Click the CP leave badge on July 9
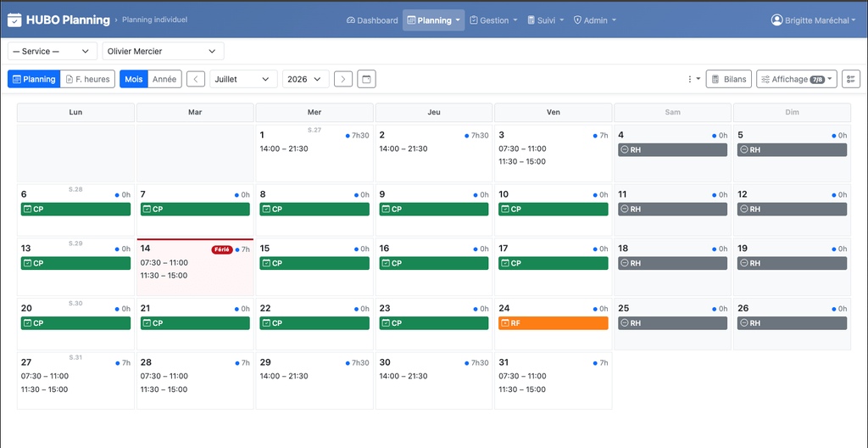The height and width of the screenshot is (448, 868). [434, 209]
